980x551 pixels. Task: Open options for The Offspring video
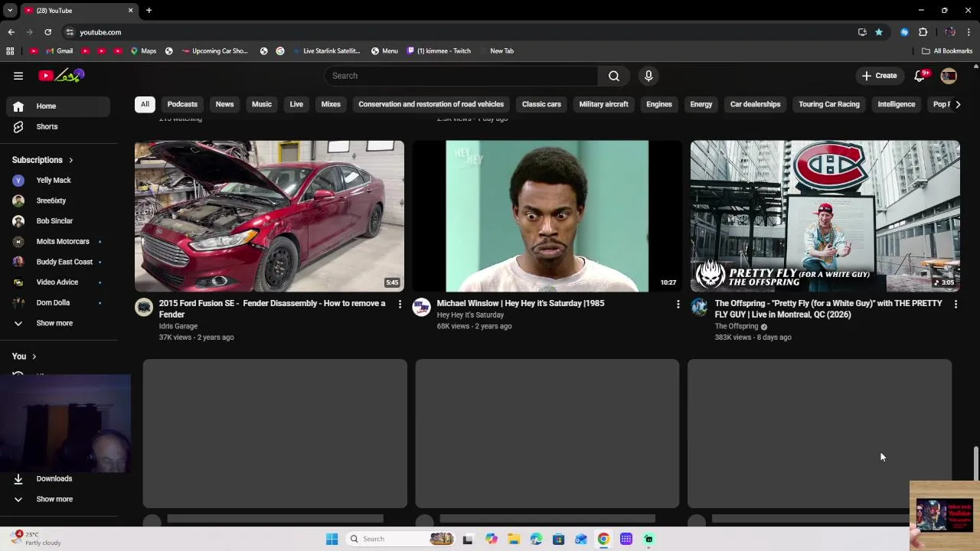click(x=955, y=304)
